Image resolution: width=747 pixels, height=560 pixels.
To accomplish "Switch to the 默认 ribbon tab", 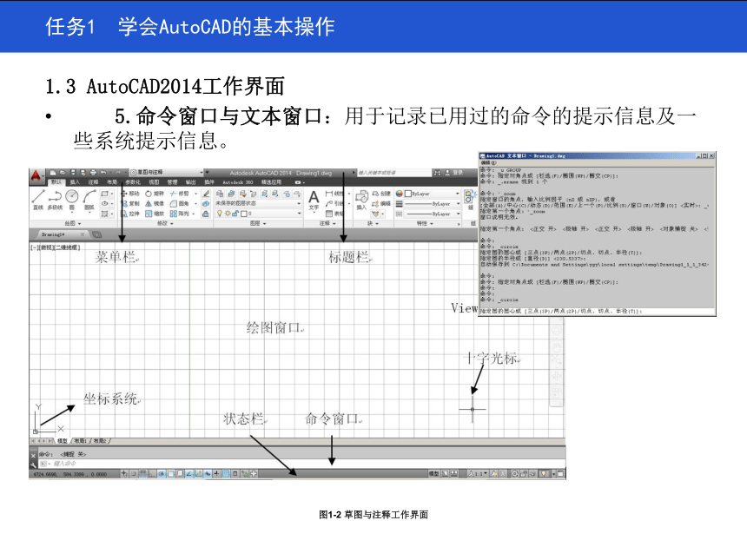I will pyautogui.click(x=56, y=182).
